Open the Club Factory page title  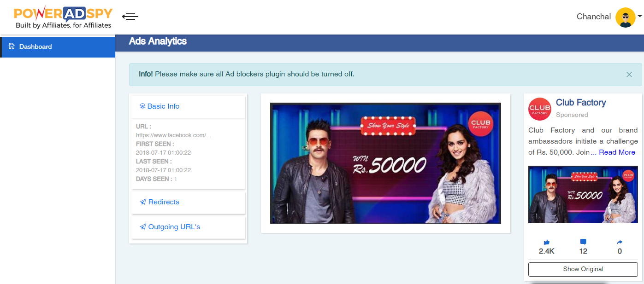click(x=581, y=103)
